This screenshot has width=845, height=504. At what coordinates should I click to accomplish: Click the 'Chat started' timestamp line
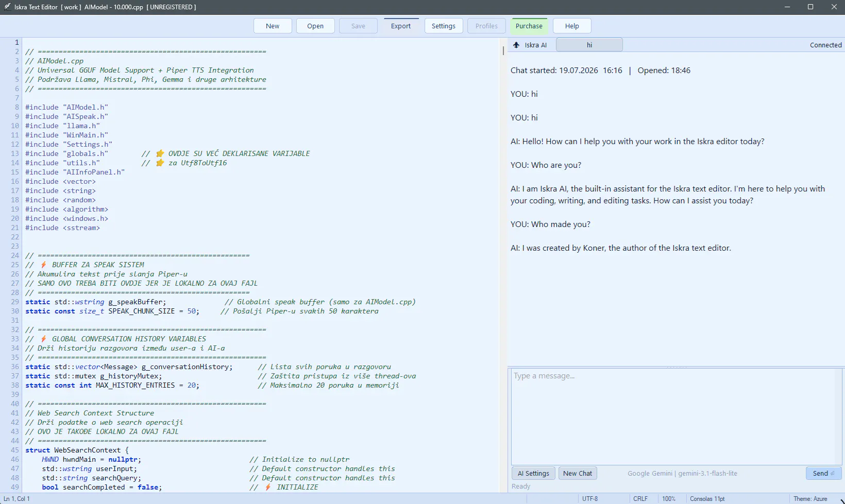[x=600, y=71]
